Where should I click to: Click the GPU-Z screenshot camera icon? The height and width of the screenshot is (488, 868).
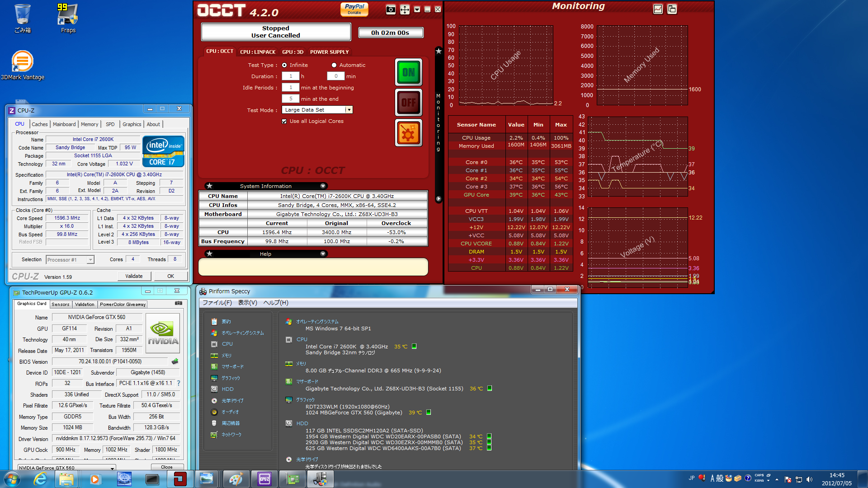coord(179,303)
